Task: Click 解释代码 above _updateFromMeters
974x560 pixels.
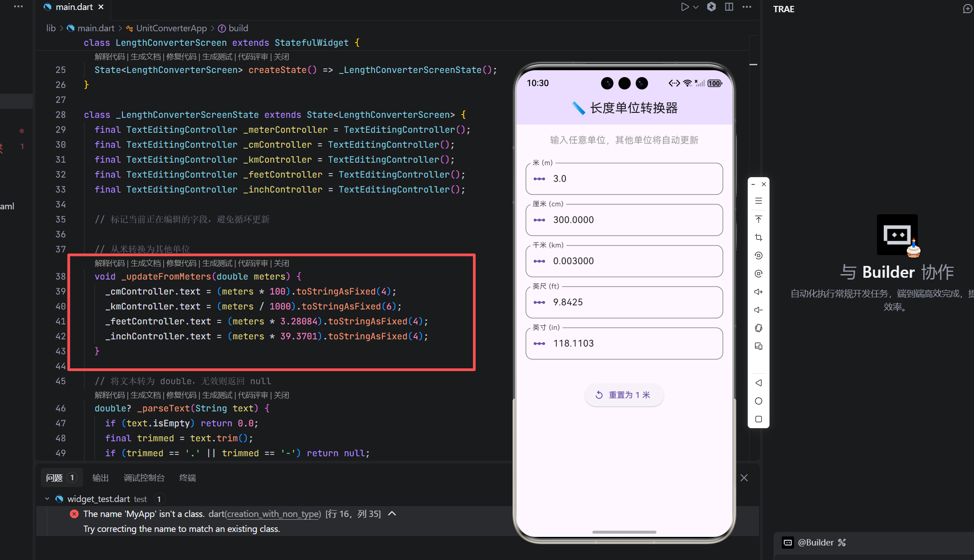Action: tap(109, 263)
